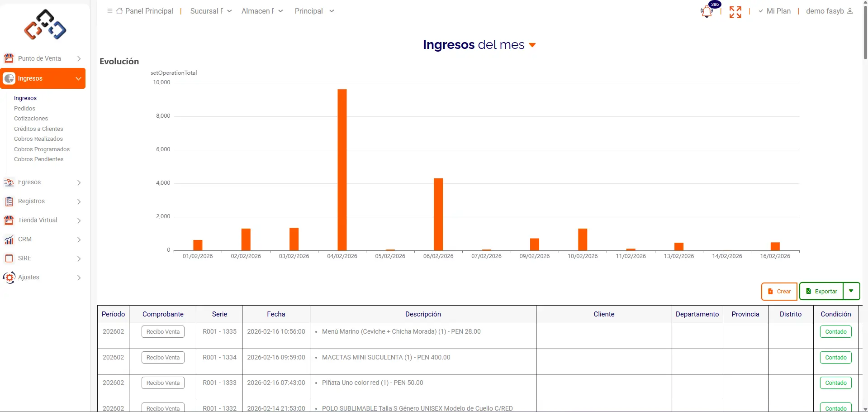The image size is (868, 412).
Task: Open the Almacen dropdown
Action: (262, 11)
